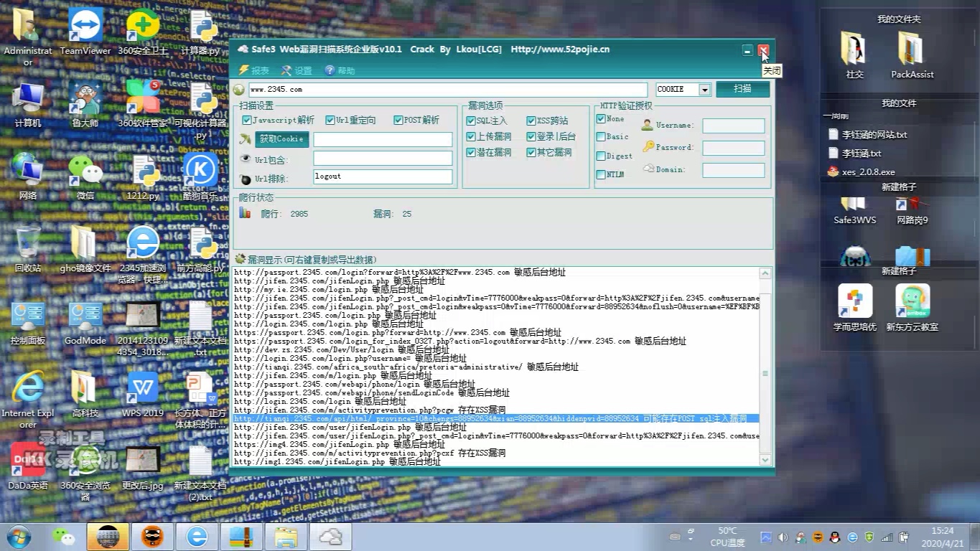Toggle the 潜在漏洞 checkbox
Image resolution: width=980 pixels, height=551 pixels.
(471, 152)
